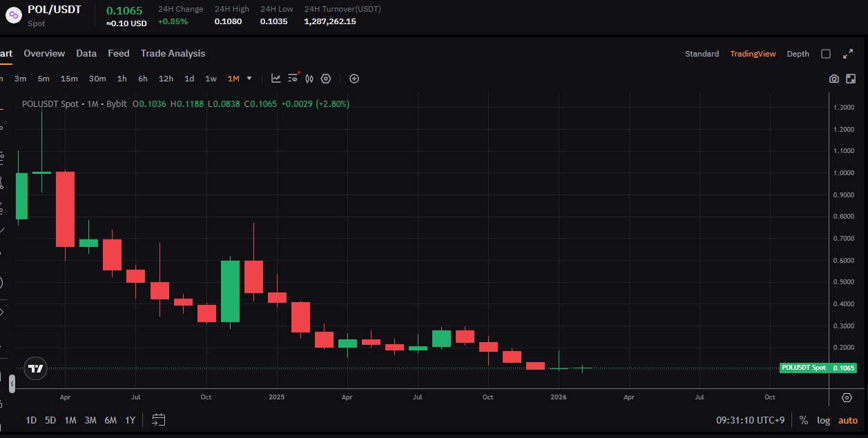
Task: Switch to the Trade Analysis tab
Action: [x=173, y=53]
